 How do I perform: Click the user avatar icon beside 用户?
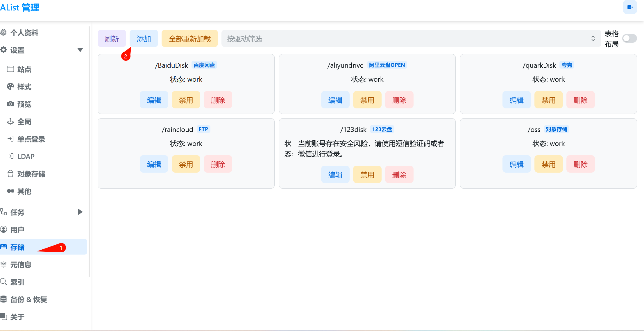pyautogui.click(x=3, y=230)
